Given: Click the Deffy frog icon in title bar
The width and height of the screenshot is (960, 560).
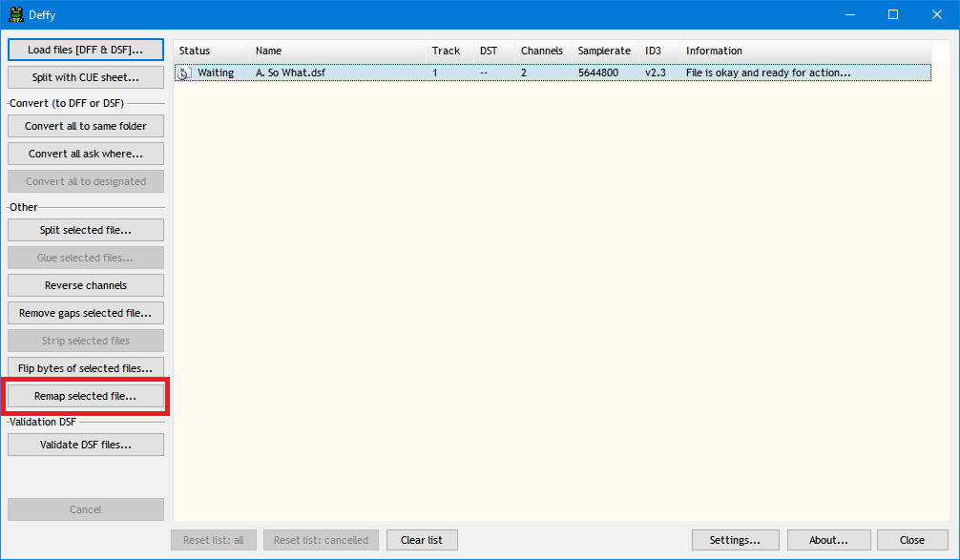Looking at the screenshot, I should 16,14.
